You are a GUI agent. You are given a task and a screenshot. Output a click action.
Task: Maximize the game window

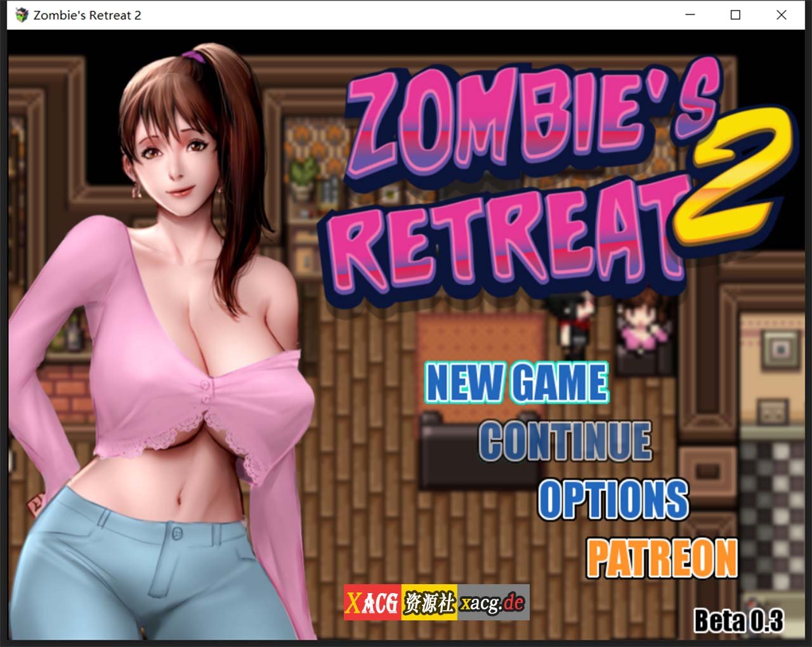(735, 15)
